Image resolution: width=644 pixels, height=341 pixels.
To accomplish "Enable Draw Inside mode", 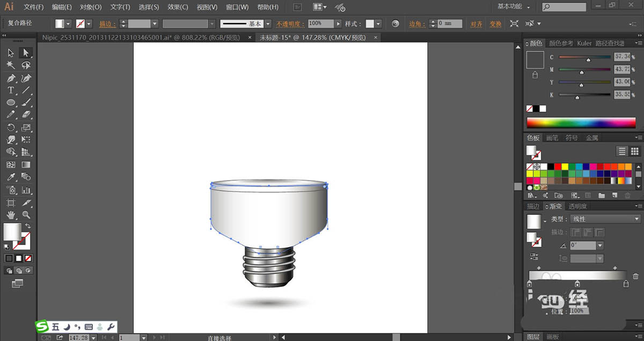I will click(x=28, y=270).
